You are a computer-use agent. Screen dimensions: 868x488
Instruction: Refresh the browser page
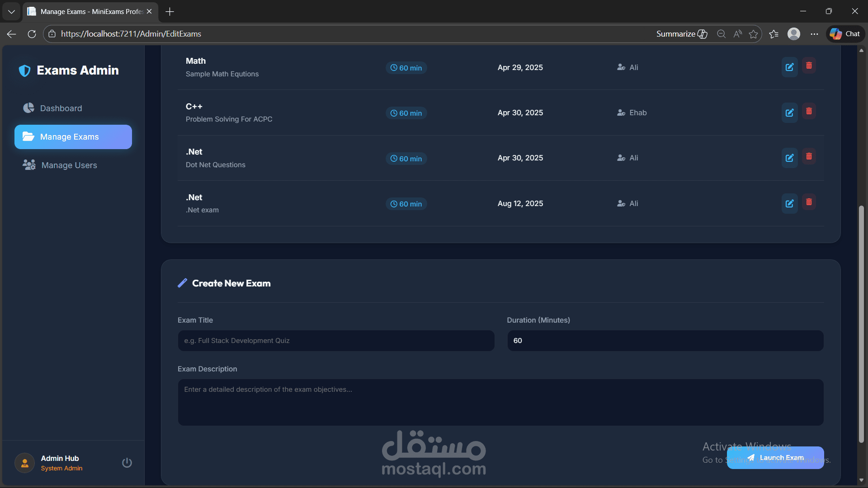point(32,34)
